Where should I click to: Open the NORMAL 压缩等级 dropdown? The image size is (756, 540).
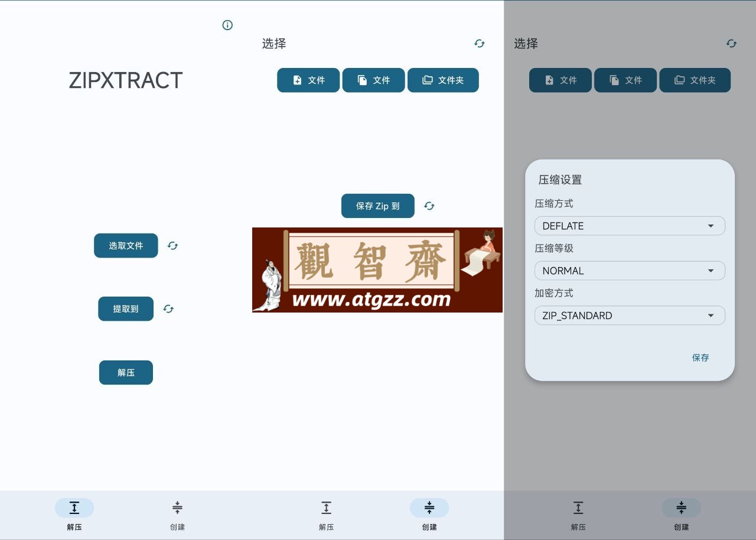(x=630, y=271)
